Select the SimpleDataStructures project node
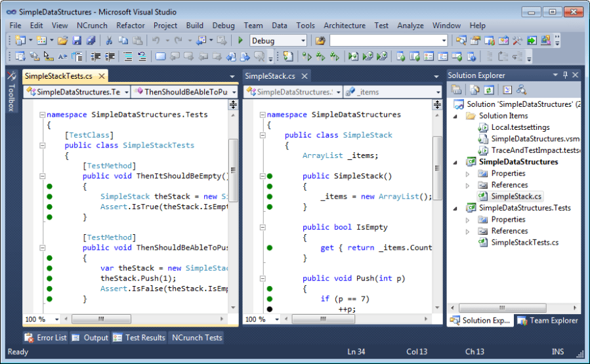 518,162
